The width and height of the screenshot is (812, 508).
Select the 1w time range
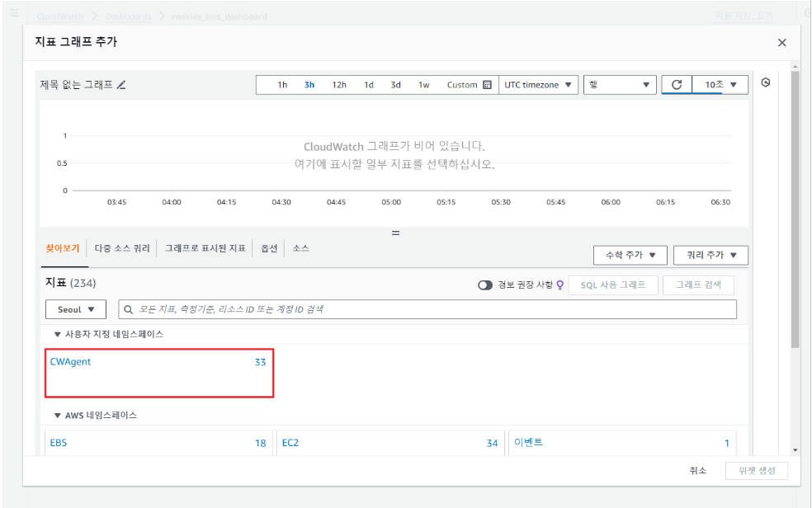(x=423, y=85)
